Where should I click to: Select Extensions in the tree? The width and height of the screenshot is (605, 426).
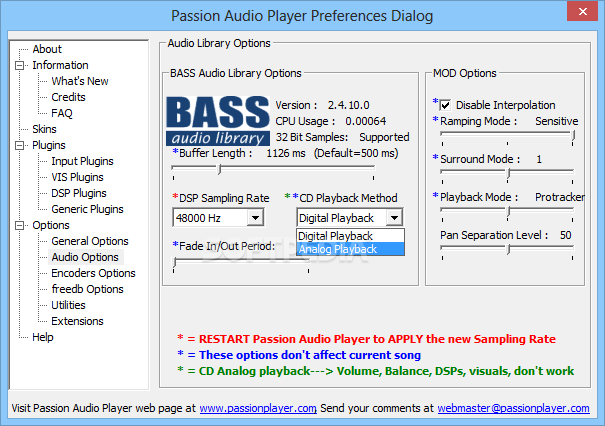coord(77,321)
